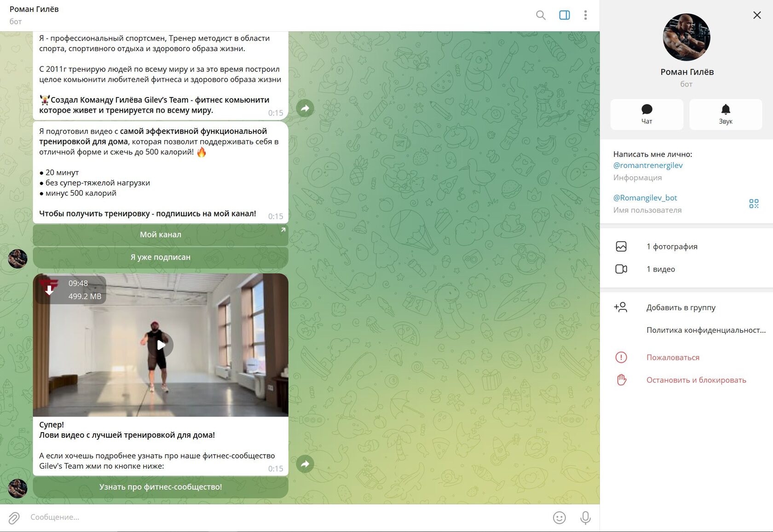
Task: Click Узнать про фитнес-сообщество! button
Action: coord(161,487)
